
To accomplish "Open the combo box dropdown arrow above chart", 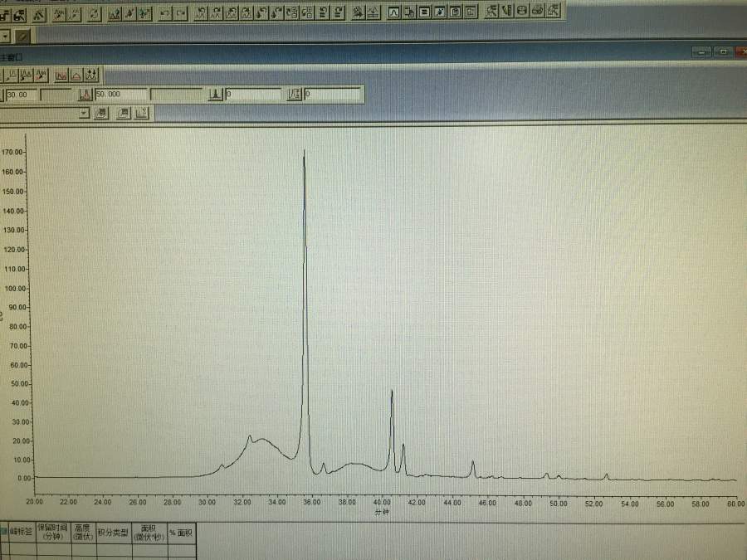I will pos(84,113).
